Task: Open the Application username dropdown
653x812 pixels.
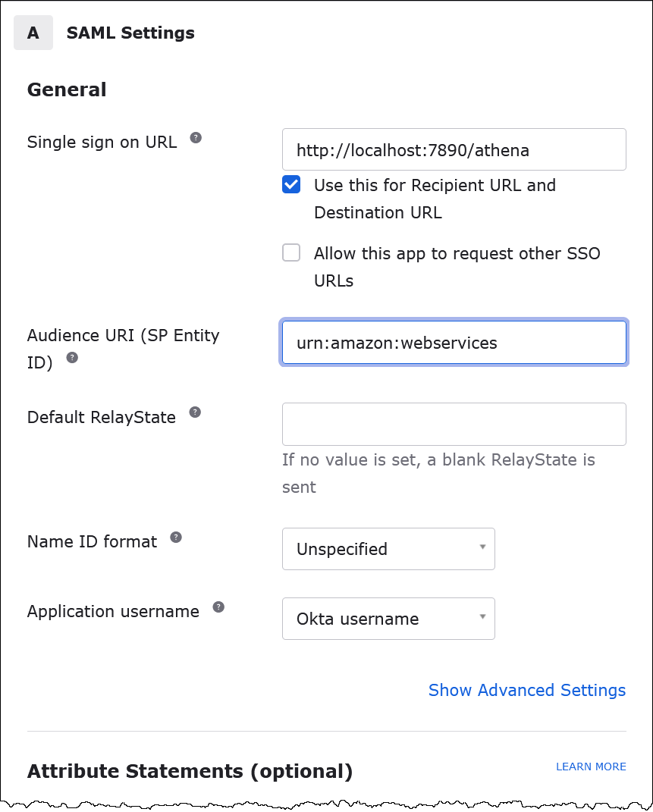Action: tap(388, 618)
